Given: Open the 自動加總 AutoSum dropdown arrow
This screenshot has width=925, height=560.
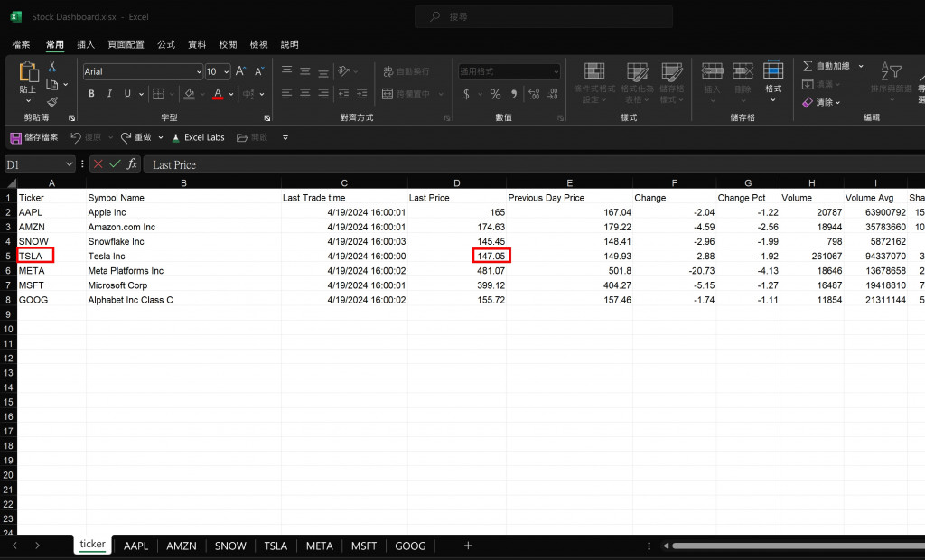Looking at the screenshot, I should (x=861, y=66).
